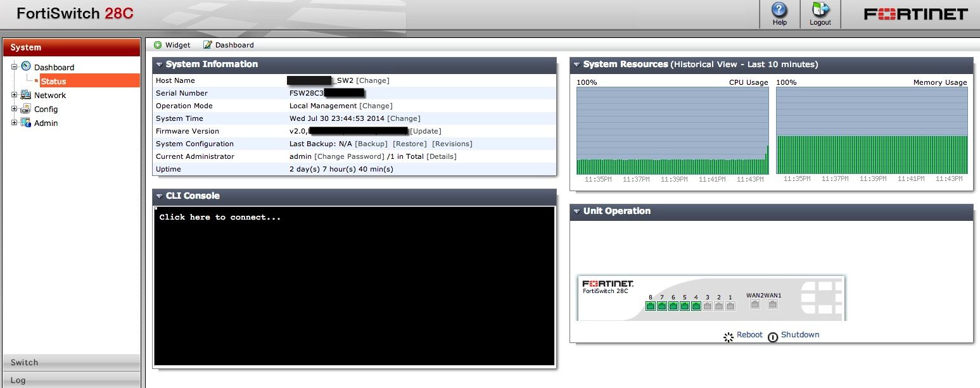Image resolution: width=980 pixels, height=388 pixels.
Task: Select port 5 on the switch faceplate
Action: 685,306
